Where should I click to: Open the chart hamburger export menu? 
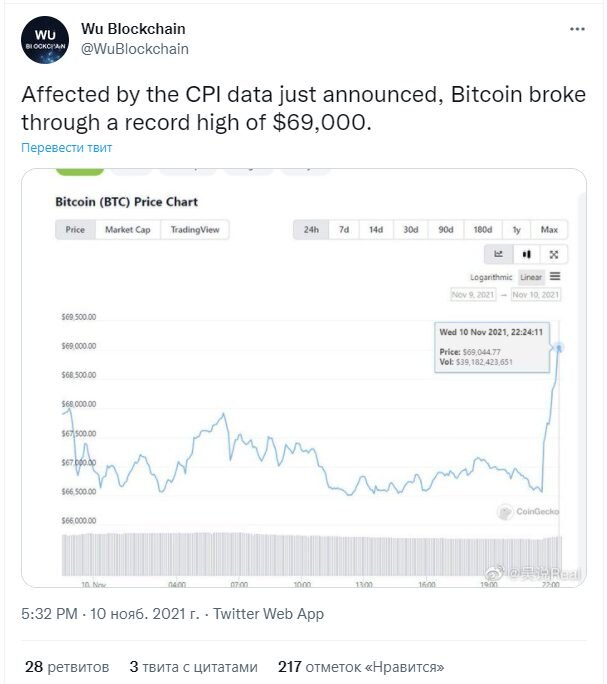pos(555,277)
